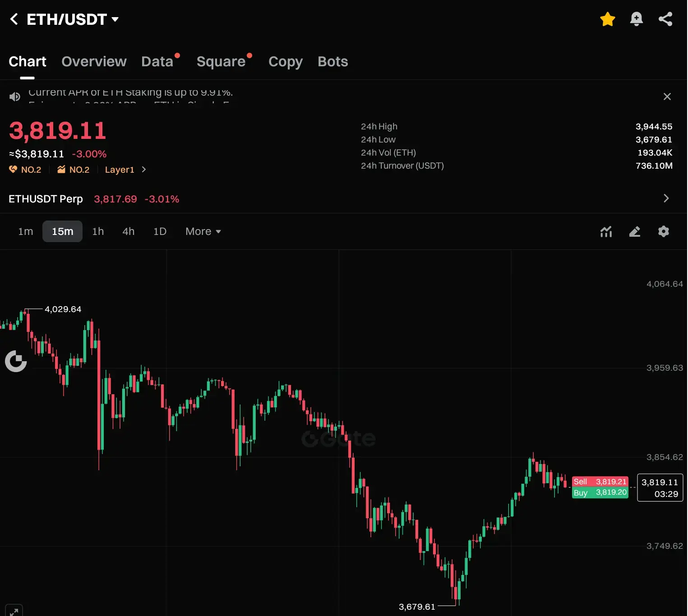Open the ETH Staking APR announcement text
This screenshot has height=616, width=688.
coord(131,94)
